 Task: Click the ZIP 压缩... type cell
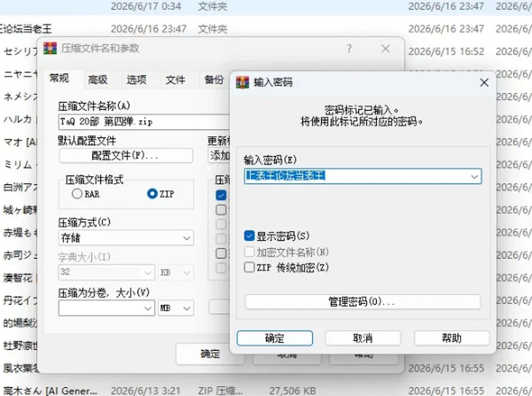tap(220, 391)
